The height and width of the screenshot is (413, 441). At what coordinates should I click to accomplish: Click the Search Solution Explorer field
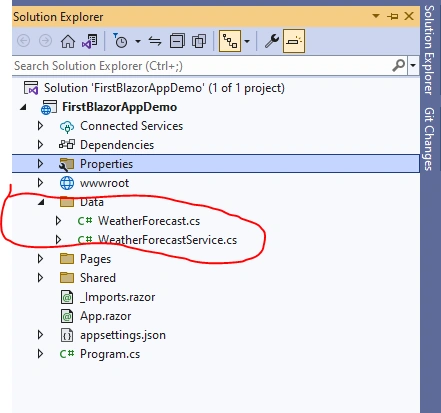[202, 66]
